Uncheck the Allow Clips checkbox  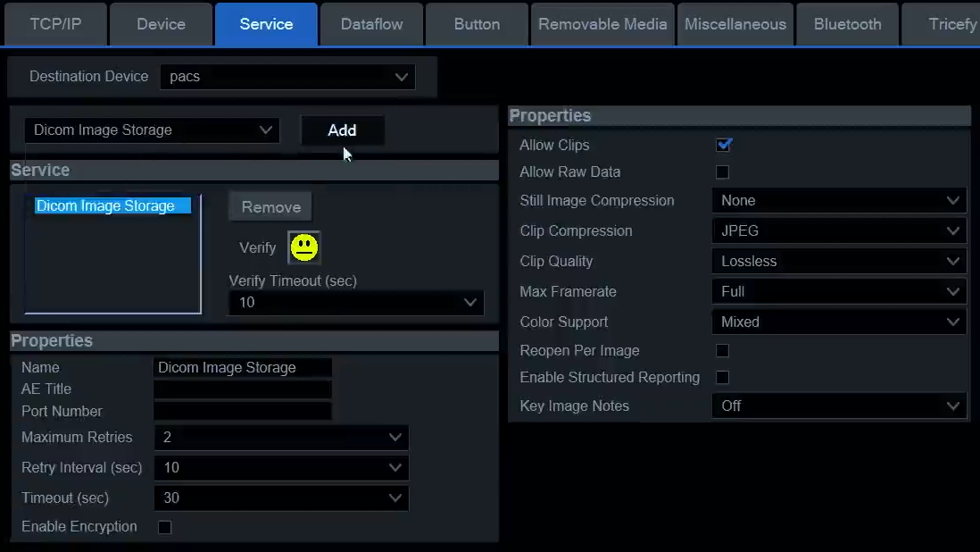pos(724,145)
